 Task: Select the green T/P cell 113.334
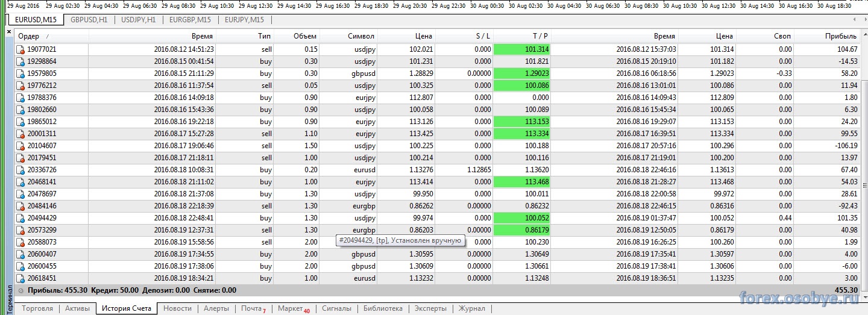(x=521, y=134)
